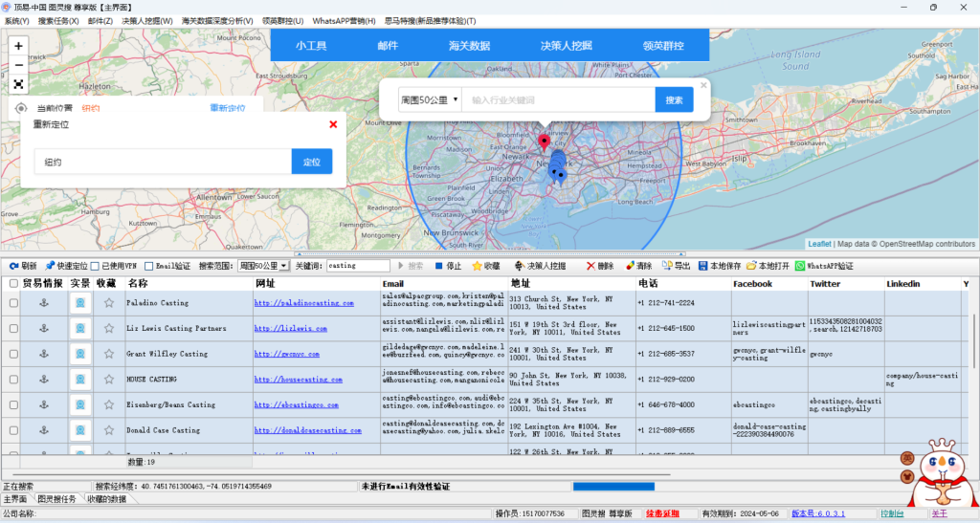The image size is (980, 523).
Task: Click the map fullscreen icon
Action: click(x=18, y=84)
